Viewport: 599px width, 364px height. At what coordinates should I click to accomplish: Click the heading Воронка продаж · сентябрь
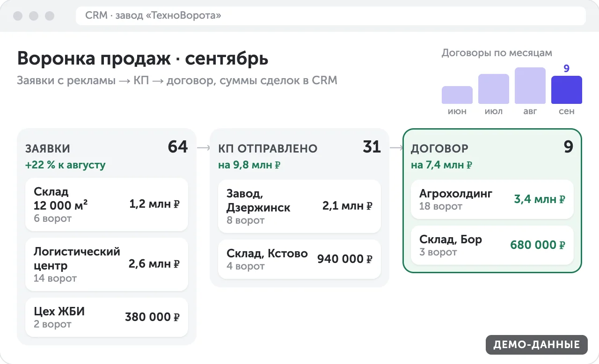click(x=143, y=59)
